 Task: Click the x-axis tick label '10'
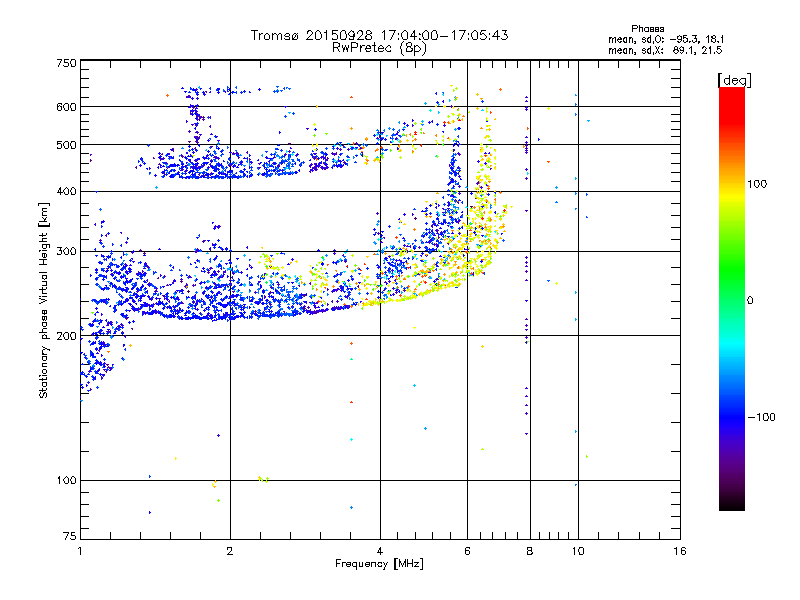point(578,551)
